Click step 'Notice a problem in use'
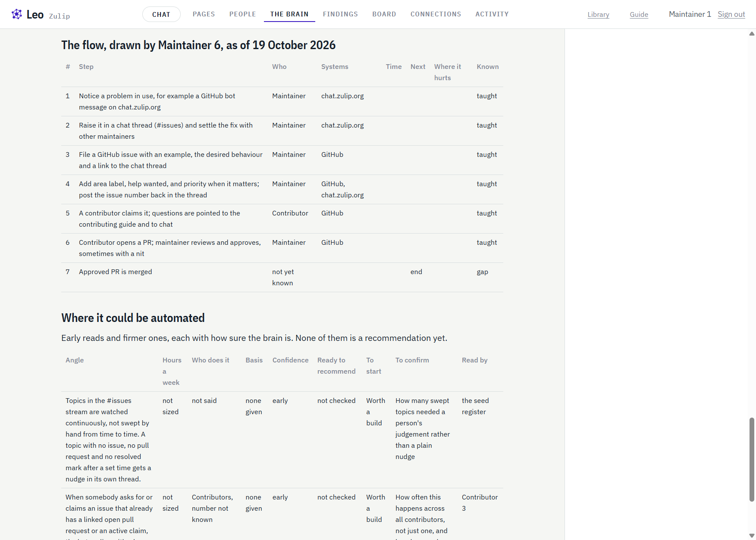This screenshot has width=756, height=540. click(x=157, y=101)
